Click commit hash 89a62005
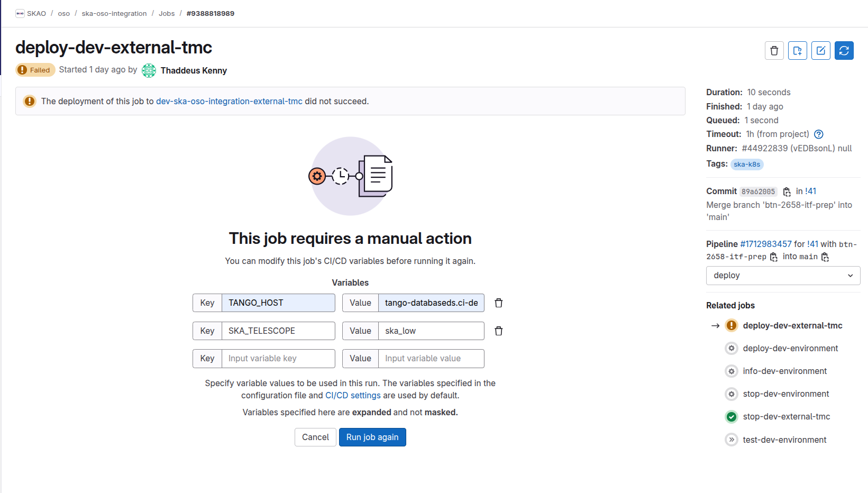The image size is (868, 493). click(x=758, y=192)
